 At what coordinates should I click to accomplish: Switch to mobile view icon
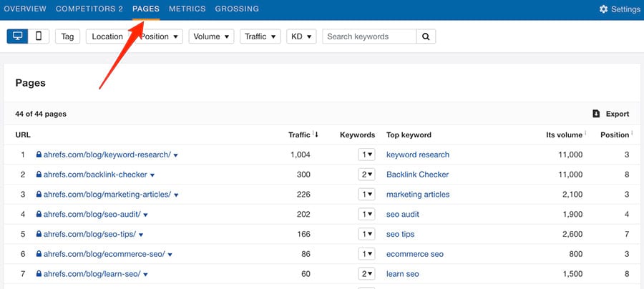(39, 36)
